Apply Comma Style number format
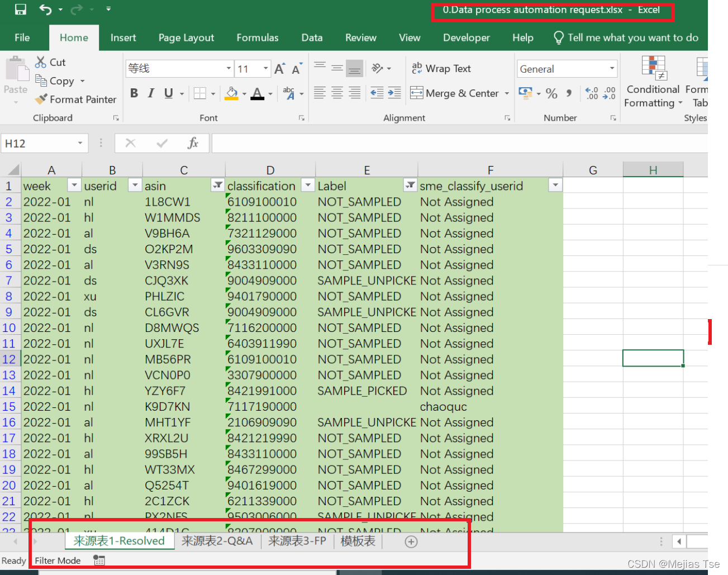The height and width of the screenshot is (575, 728). [x=569, y=93]
